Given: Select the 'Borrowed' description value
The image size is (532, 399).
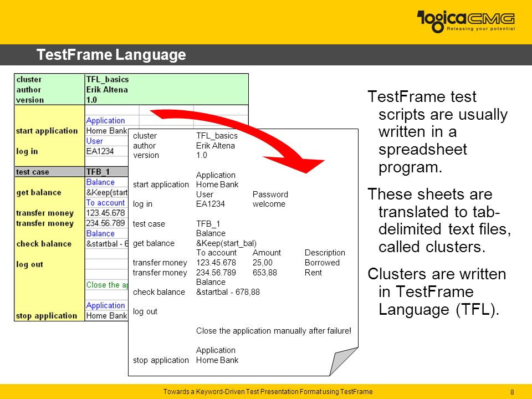Looking at the screenshot, I should coord(322,263).
